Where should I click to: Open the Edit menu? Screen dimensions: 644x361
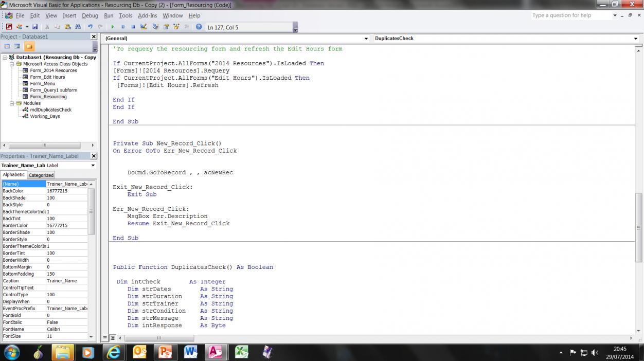point(34,15)
